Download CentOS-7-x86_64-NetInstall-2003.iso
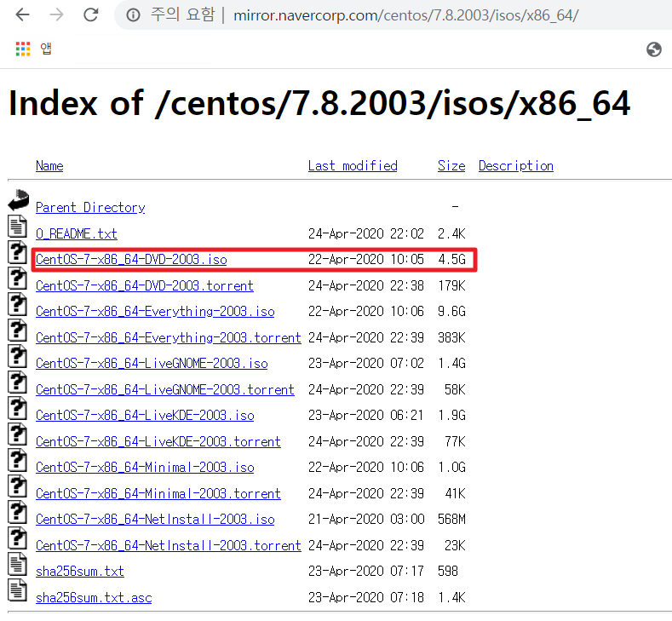672x621 pixels. 155,520
